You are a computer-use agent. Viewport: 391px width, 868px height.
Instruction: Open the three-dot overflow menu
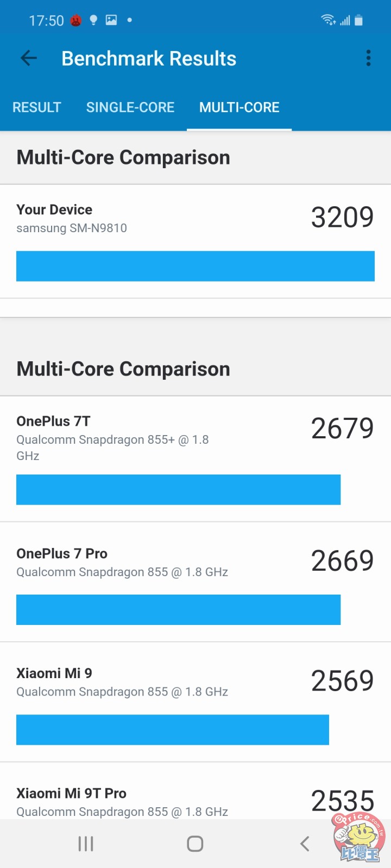[x=368, y=58]
